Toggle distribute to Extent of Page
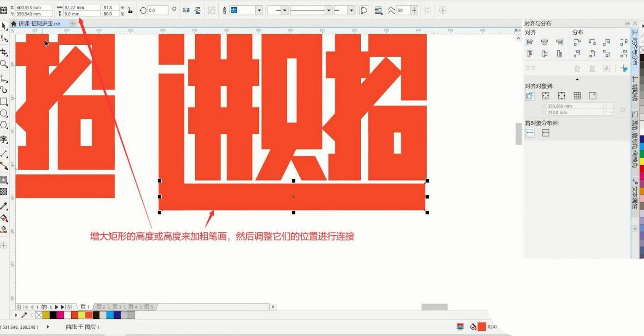 point(546,133)
